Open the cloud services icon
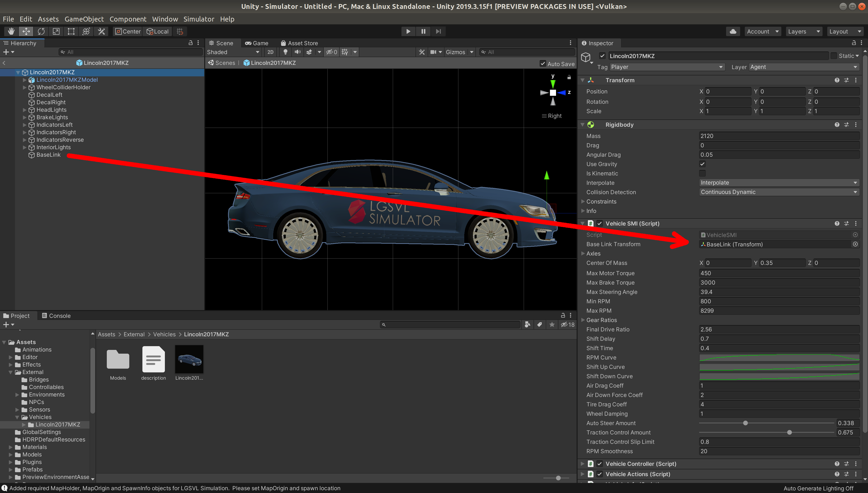The height and width of the screenshot is (493, 868). pyautogui.click(x=733, y=31)
